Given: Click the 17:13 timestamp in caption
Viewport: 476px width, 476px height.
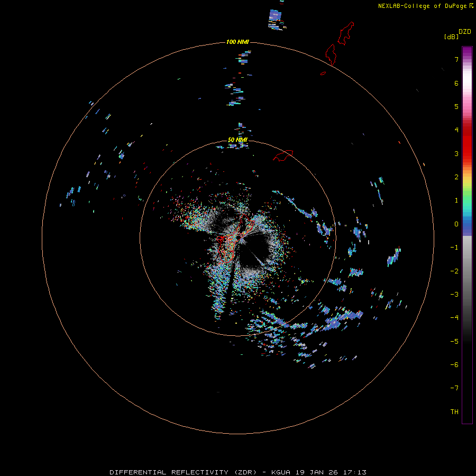Looking at the screenshot, I should (x=355, y=472).
